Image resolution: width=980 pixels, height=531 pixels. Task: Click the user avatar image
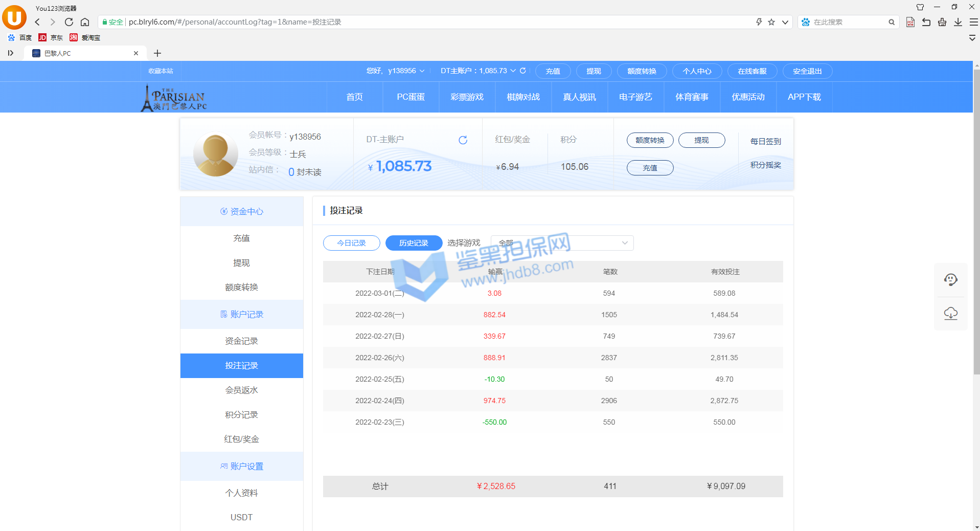coord(215,154)
